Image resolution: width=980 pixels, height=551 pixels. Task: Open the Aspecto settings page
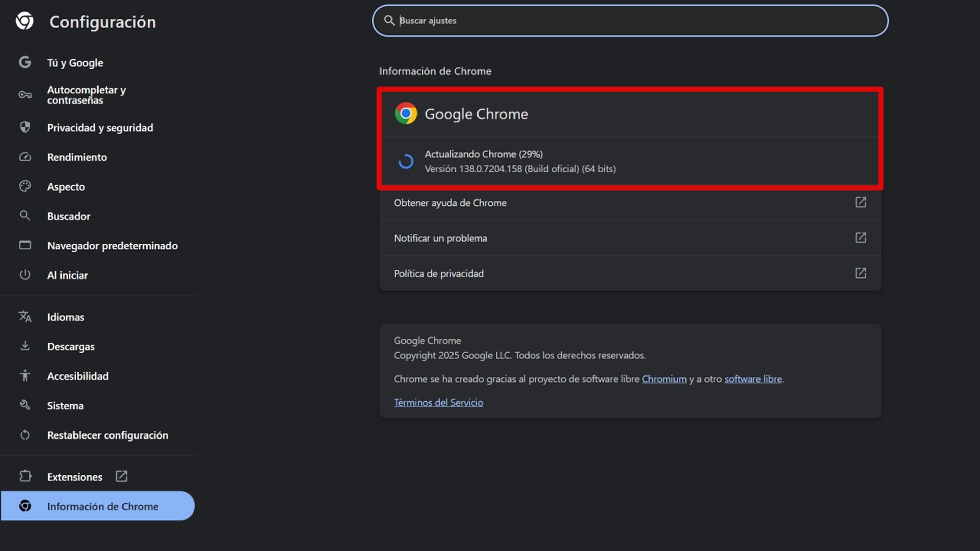(98, 187)
